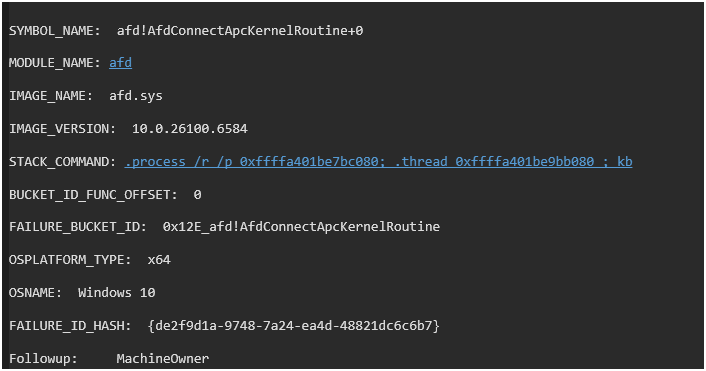Viewport: 706px width, 371px height.
Task: Click the 0x12E_afd!AfdConnectApcKernelRoutine bucket value
Action: click(301, 226)
